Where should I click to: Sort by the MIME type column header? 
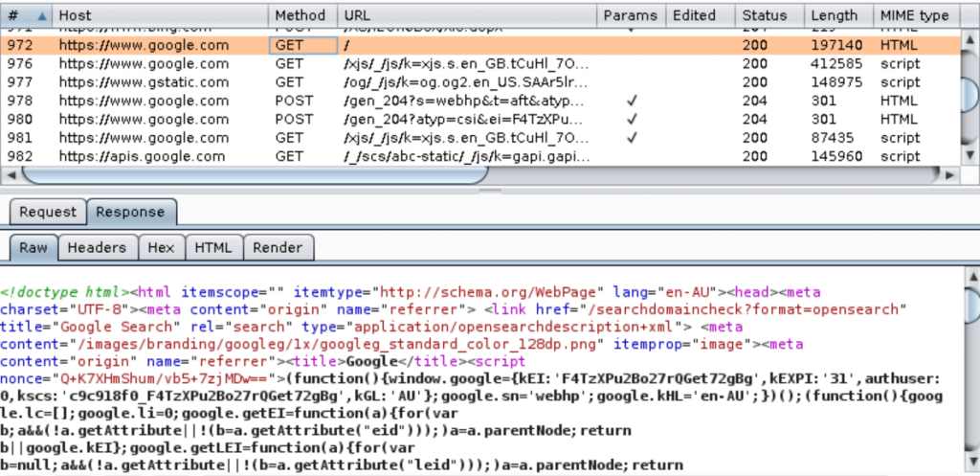click(914, 15)
